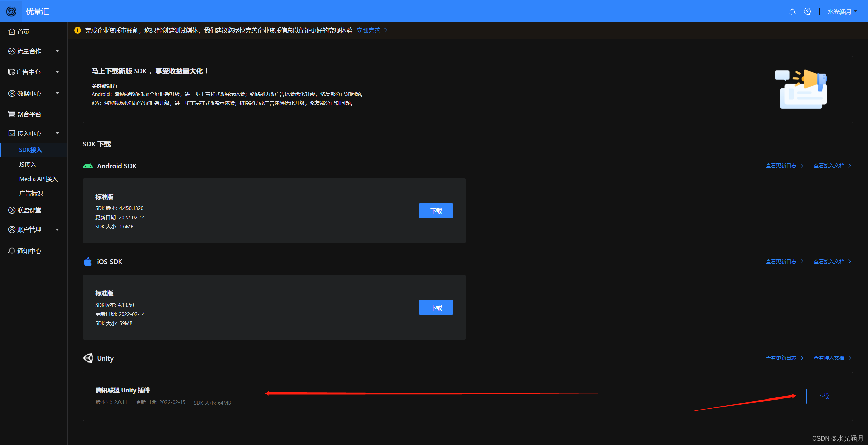Click the 优量汇 logo icon

coord(11,12)
